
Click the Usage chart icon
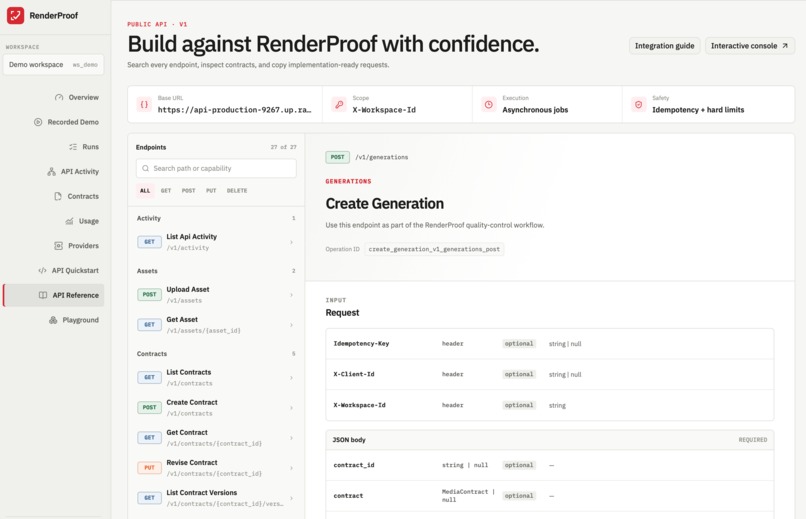pyautogui.click(x=69, y=221)
